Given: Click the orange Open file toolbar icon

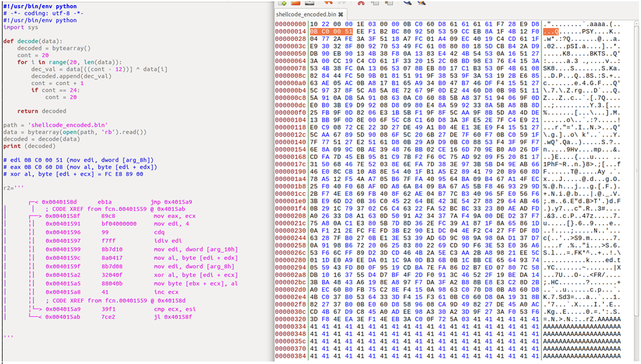Looking at the screenshot, I should tap(295, 2).
